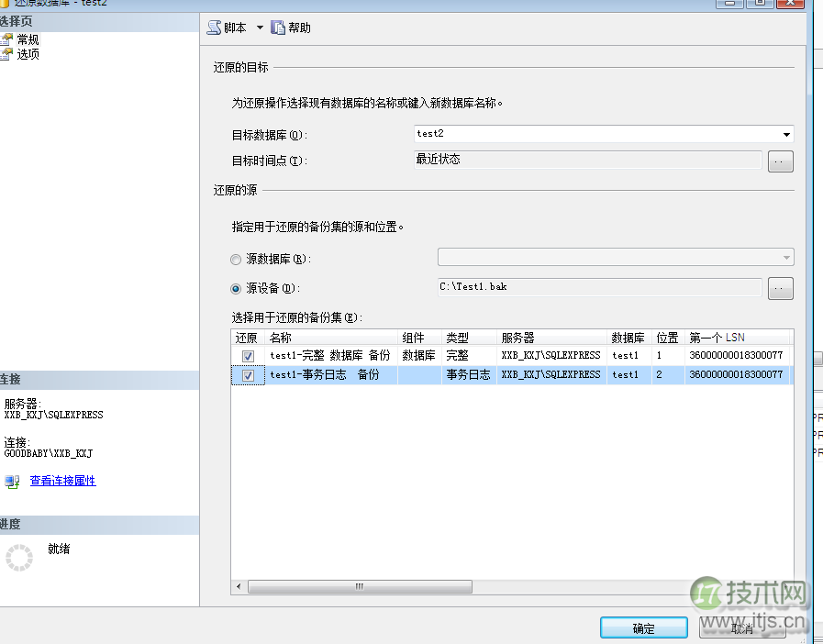Click the browse button beside 目标时间点
Screen dimensions: 823x644
[780, 161]
